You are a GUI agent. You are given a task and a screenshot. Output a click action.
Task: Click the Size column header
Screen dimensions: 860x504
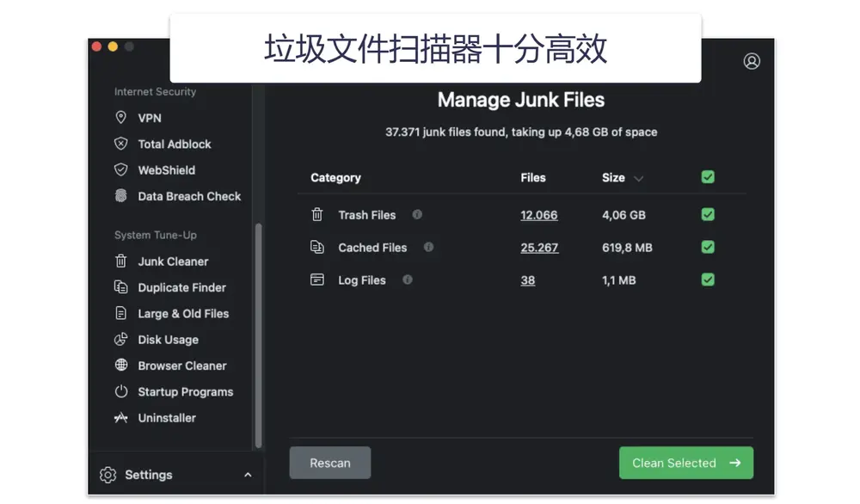[x=613, y=178]
